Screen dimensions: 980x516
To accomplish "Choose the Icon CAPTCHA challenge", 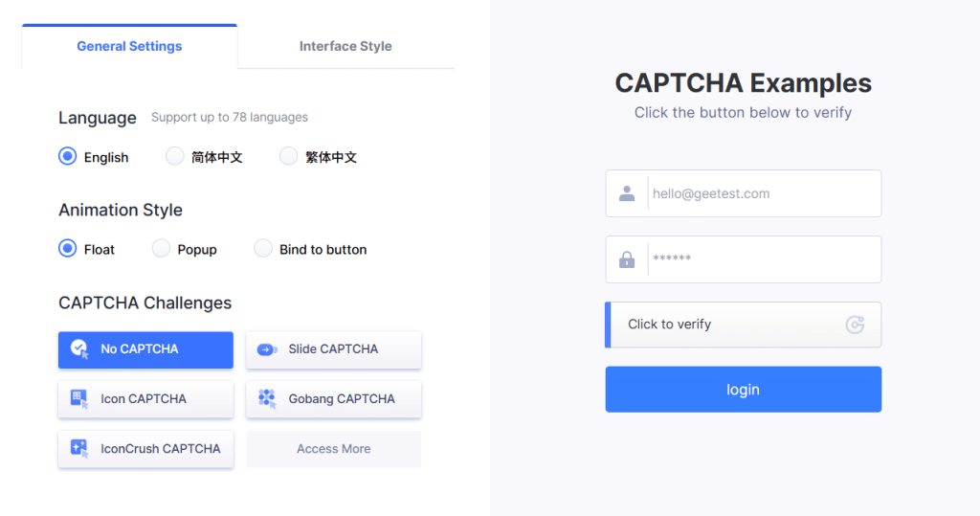I will pos(145,399).
